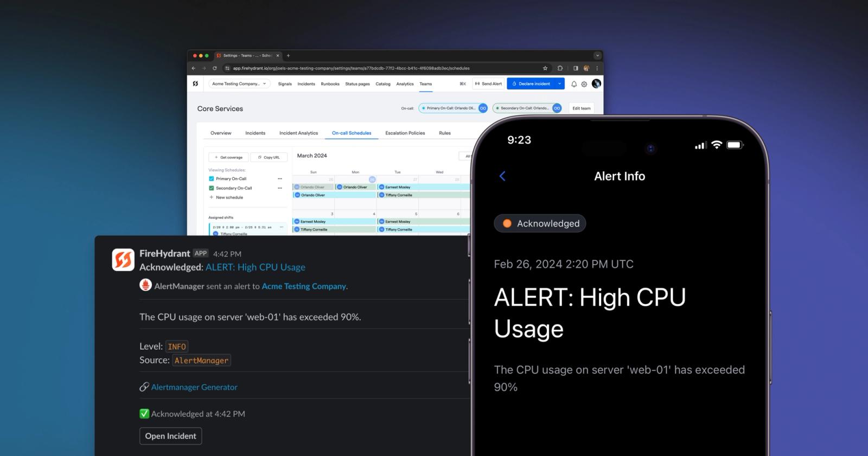The width and height of the screenshot is (868, 456).
Task: Open the Declare incident dropdown arrow
Action: [559, 84]
